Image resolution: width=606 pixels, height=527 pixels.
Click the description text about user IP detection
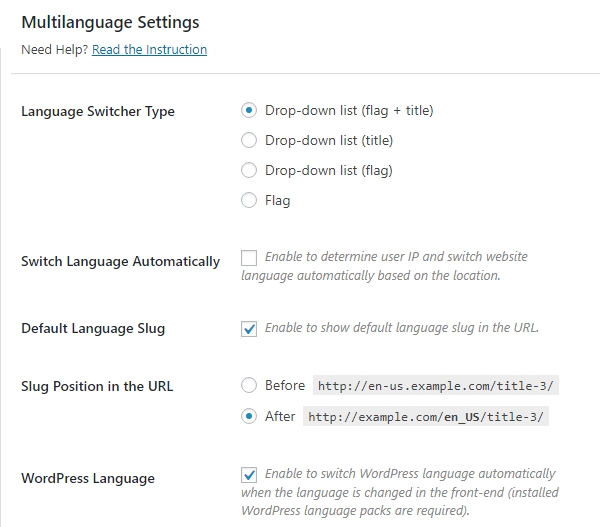[385, 266]
